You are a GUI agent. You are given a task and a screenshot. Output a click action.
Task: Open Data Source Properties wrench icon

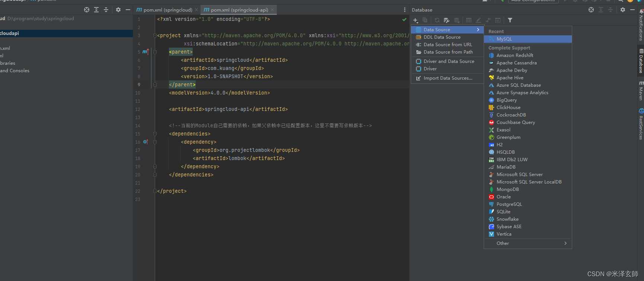click(x=447, y=20)
